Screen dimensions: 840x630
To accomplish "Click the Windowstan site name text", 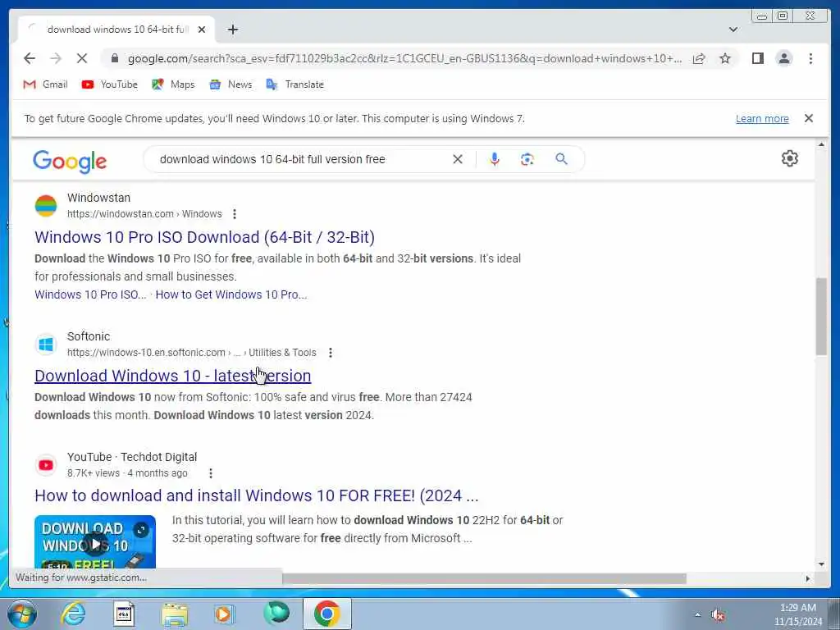I will tap(98, 198).
